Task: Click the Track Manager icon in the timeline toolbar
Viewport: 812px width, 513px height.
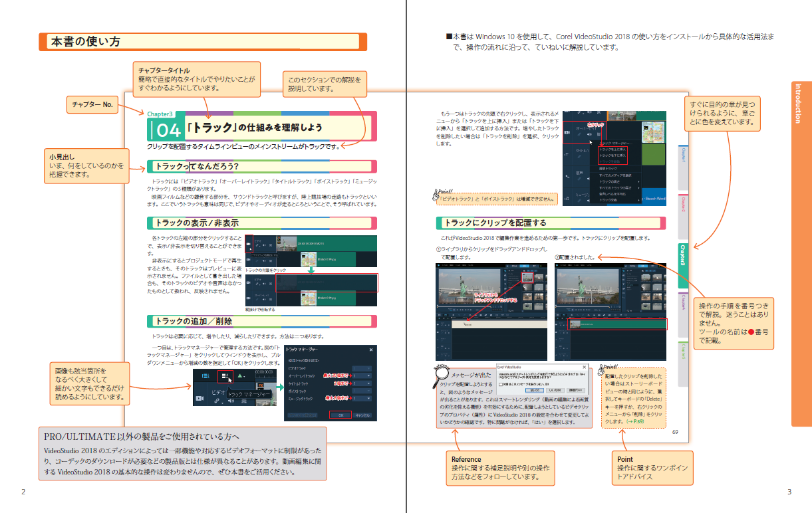Action: pos(225,377)
